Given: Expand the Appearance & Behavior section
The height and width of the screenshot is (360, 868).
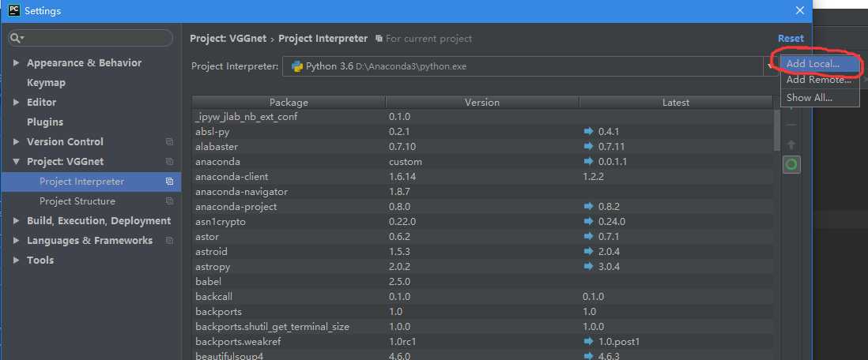Looking at the screenshot, I should pyautogui.click(x=16, y=63).
